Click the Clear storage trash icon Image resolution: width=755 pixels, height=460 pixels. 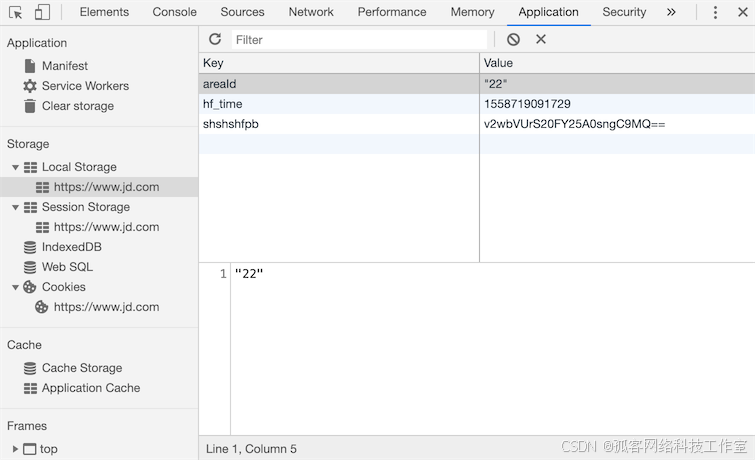pos(30,105)
